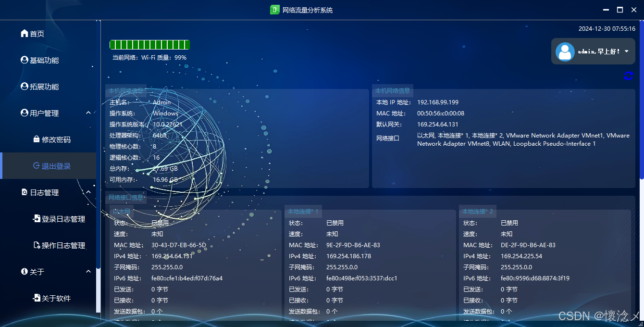The width and height of the screenshot is (644, 327).
Task: Maximize the application window
Action: point(620,10)
